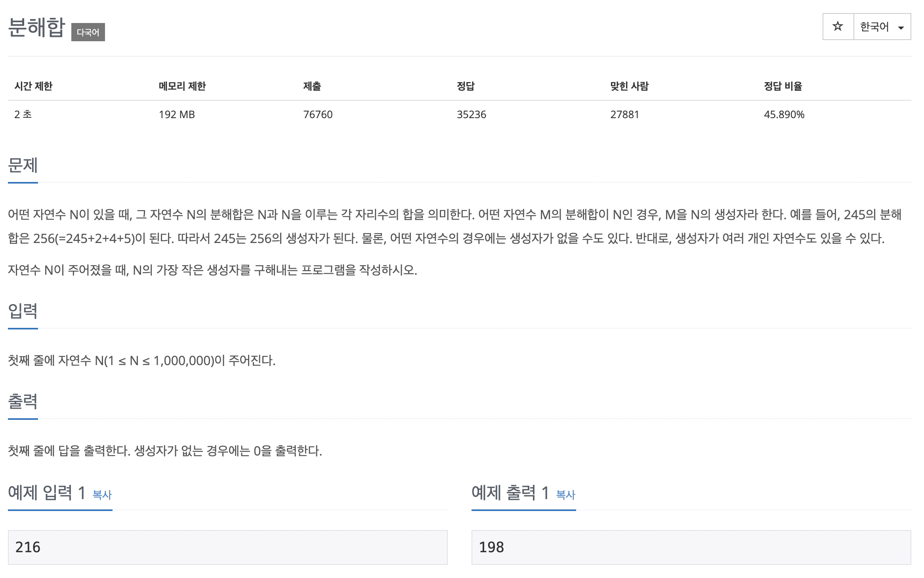The image size is (924, 578).
Task: Click the 예제 출력 1 heading
Action: (x=510, y=493)
